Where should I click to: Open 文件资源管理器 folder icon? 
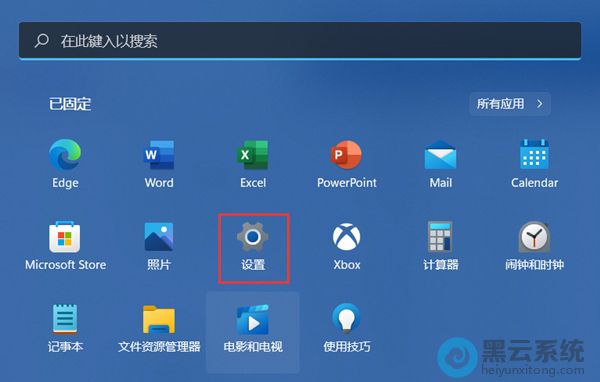tap(159, 319)
